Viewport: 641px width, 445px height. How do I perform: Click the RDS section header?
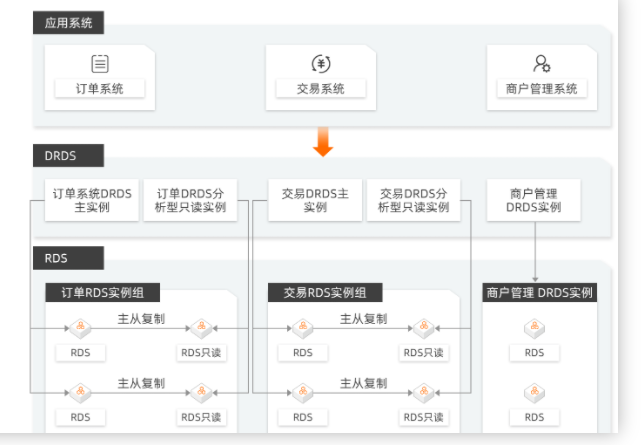pyautogui.click(x=68, y=258)
